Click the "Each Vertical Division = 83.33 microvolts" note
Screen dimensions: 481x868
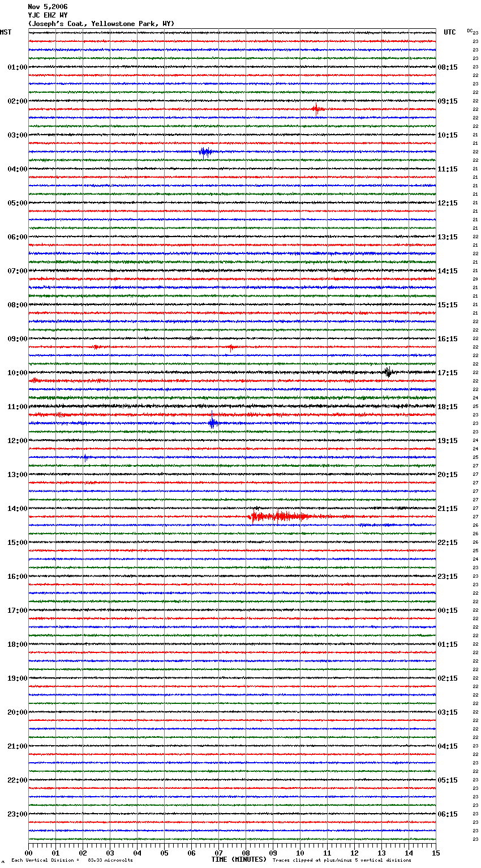tap(72, 861)
